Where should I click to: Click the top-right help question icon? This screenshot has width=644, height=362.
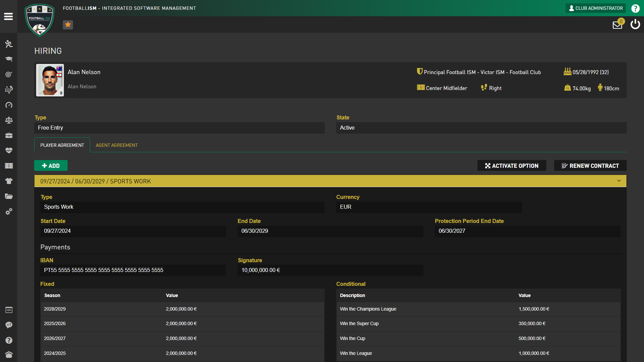636,8
